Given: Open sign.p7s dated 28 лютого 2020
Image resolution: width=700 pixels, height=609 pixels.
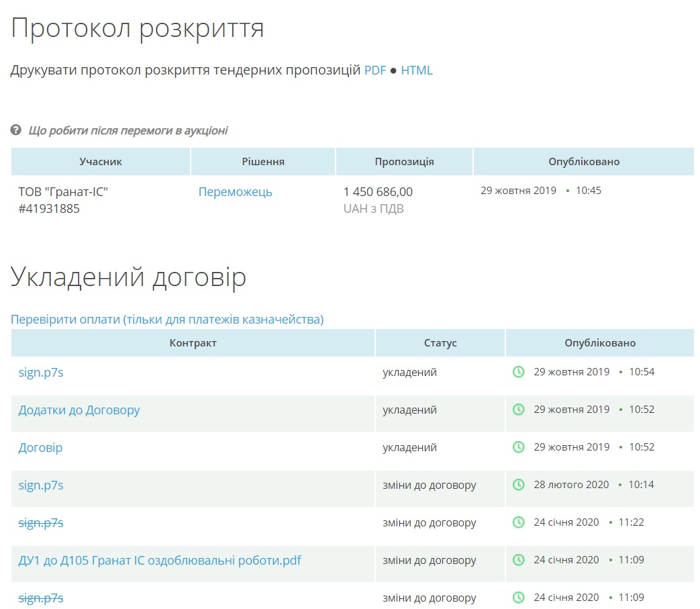Looking at the screenshot, I should 41,485.
